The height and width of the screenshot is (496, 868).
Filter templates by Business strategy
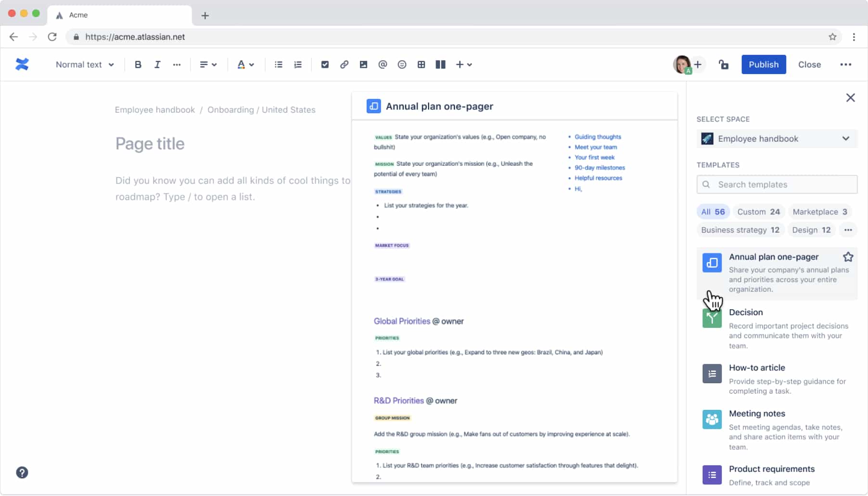click(740, 230)
